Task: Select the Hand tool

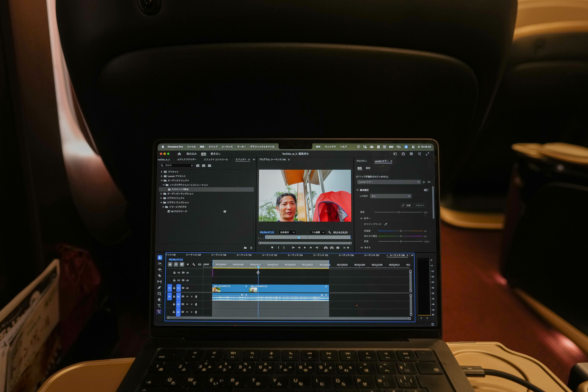Action: click(x=159, y=299)
